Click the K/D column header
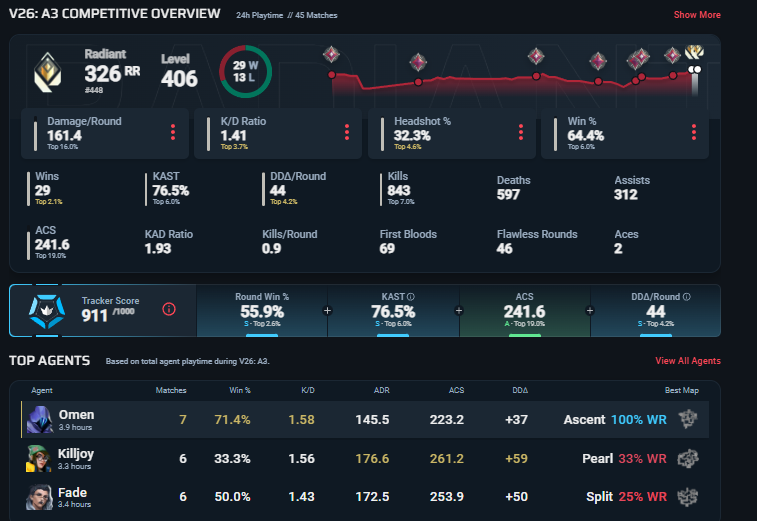757x521 pixels. click(x=308, y=390)
